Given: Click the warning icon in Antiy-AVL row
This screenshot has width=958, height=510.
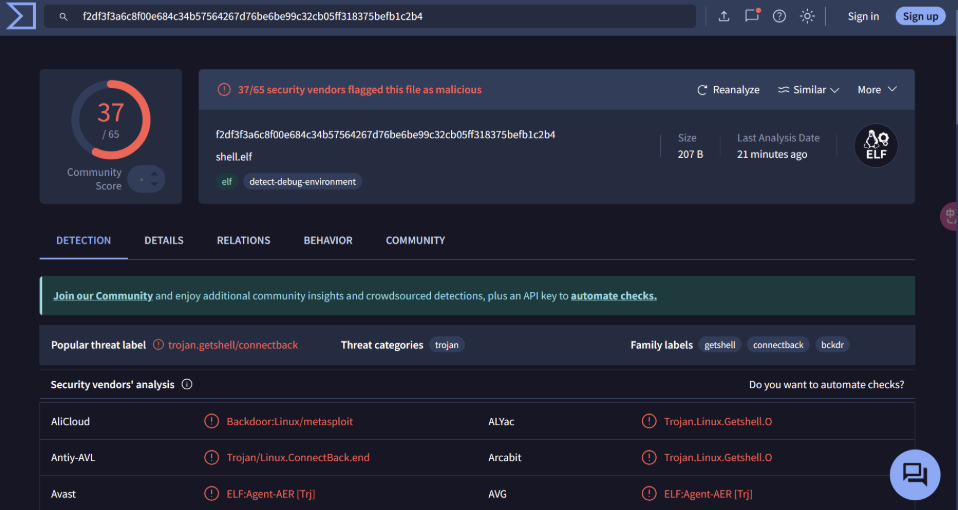Looking at the screenshot, I should 211,457.
